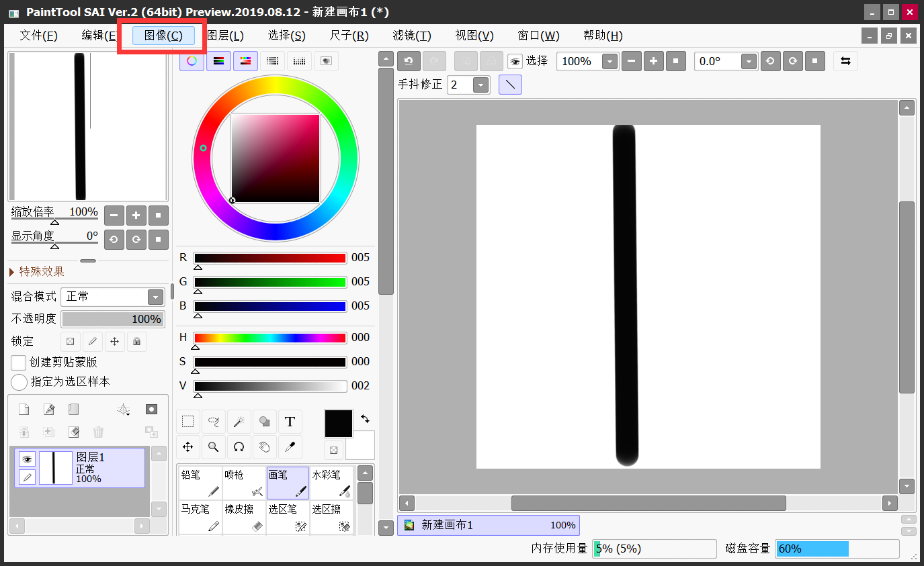The image size is (924, 566).
Task: Click the 不透明度 opacity slider
Action: coord(113,319)
